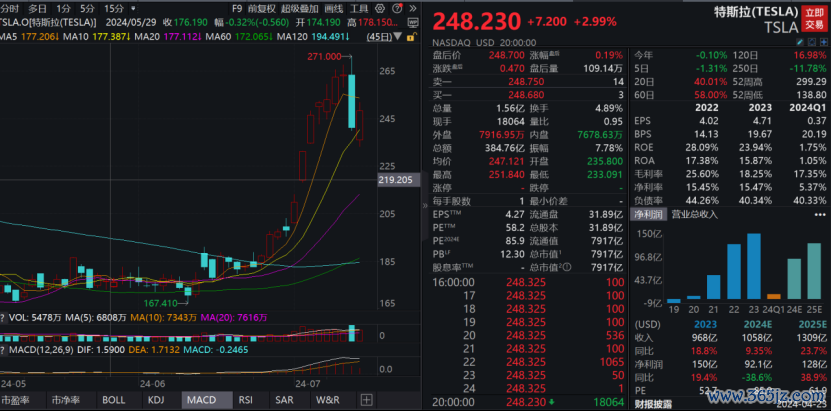Click the 167.410 low marker on chart
The width and height of the screenshot is (831, 411).
pos(162,303)
